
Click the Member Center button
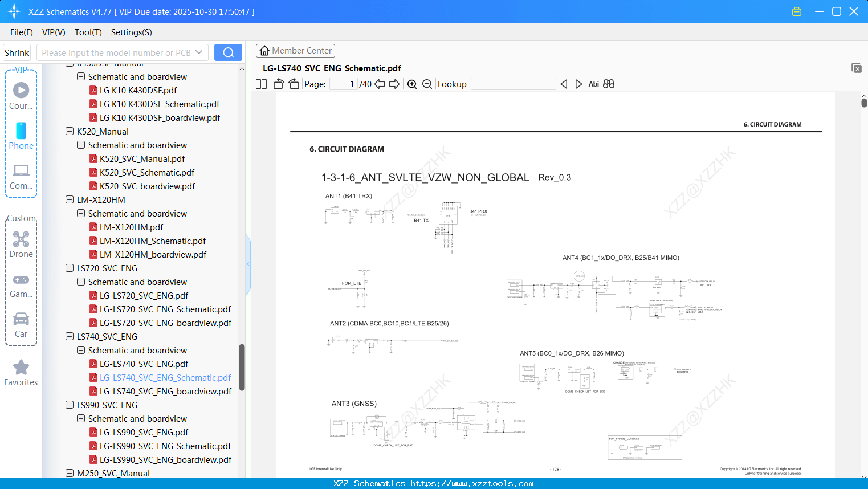295,50
